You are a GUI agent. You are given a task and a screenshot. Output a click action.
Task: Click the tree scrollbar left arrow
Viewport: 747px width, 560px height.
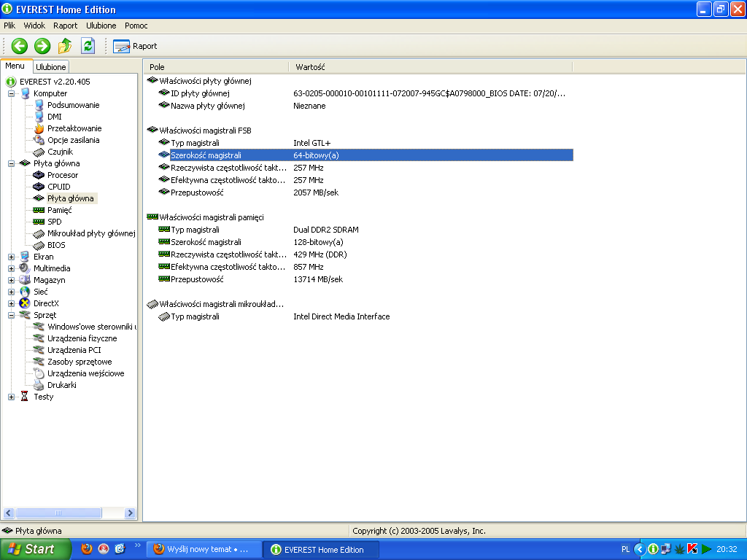pos(9,513)
